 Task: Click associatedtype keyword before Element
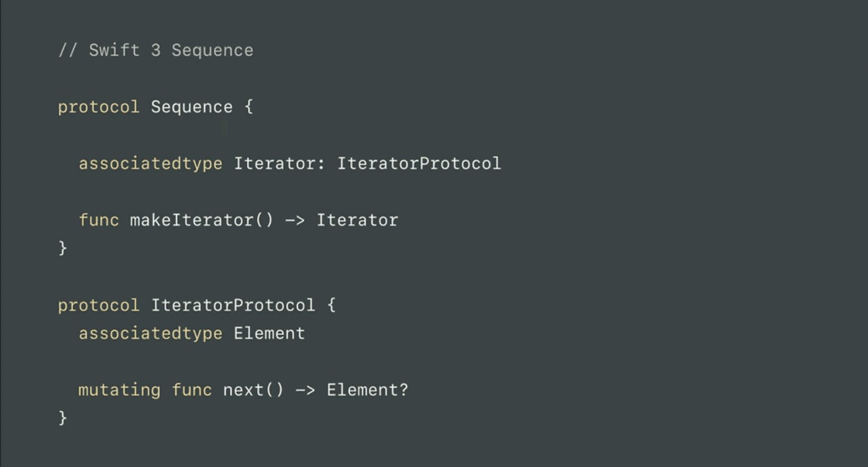point(150,334)
